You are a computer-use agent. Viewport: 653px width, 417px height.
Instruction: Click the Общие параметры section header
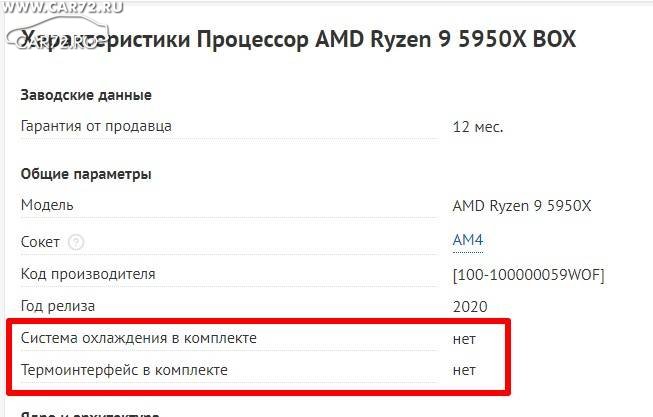click(x=86, y=174)
